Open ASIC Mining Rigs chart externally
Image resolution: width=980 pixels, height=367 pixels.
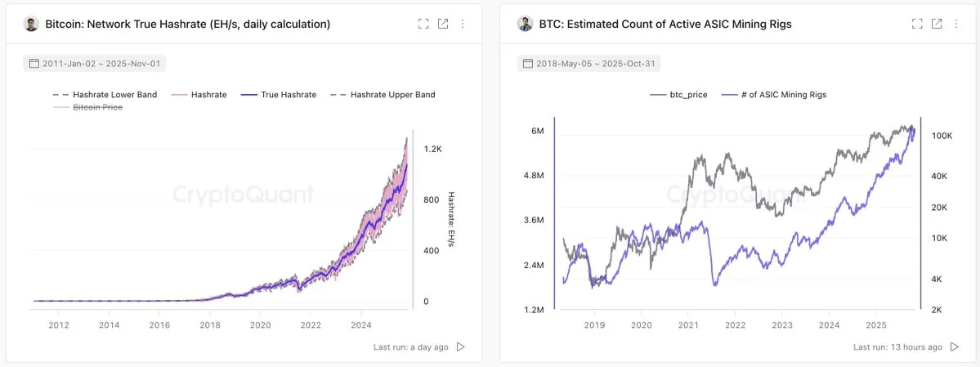937,25
